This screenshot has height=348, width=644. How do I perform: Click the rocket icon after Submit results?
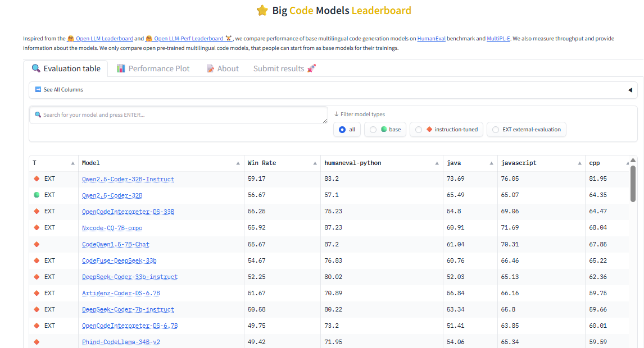[312, 68]
